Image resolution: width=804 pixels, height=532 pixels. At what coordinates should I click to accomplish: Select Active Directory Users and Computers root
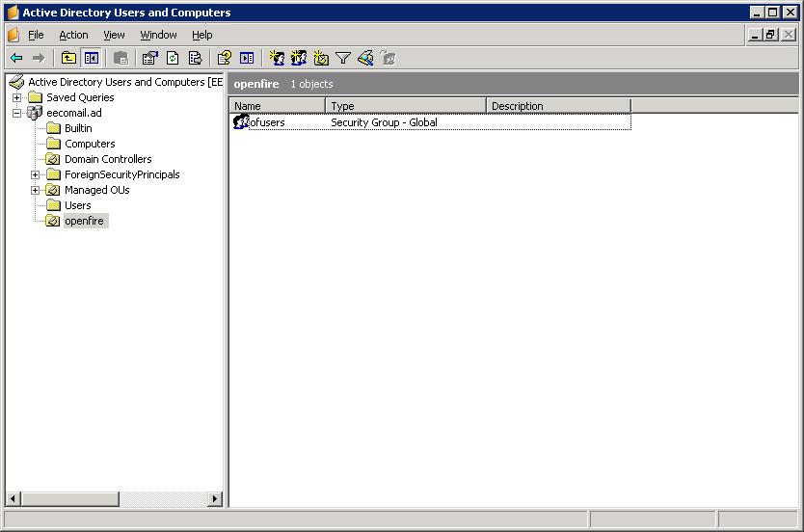(125, 82)
